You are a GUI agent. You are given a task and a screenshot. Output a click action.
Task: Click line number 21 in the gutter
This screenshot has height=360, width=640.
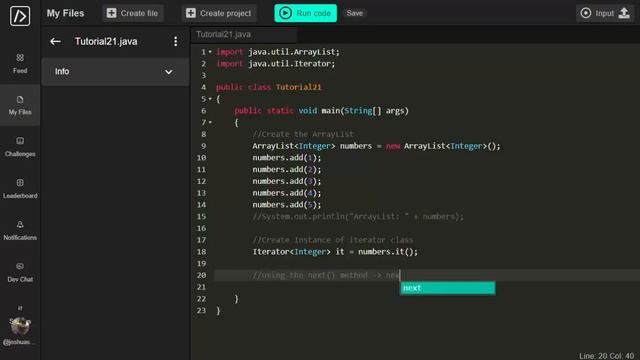[x=201, y=287]
